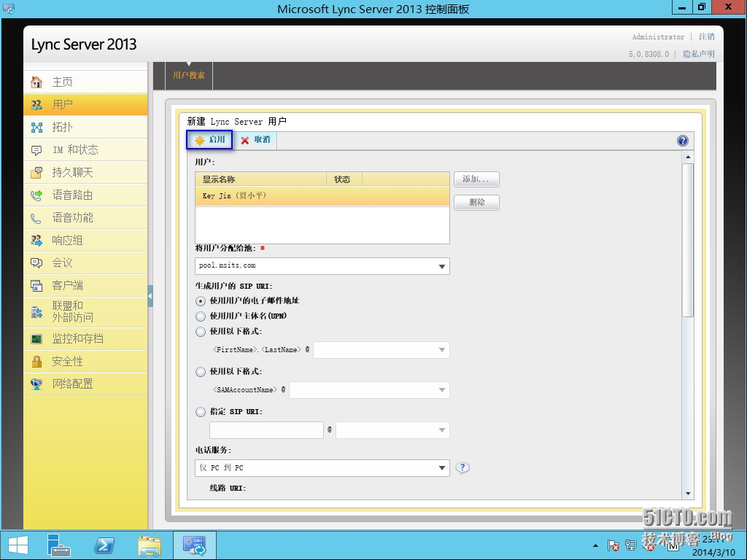Click the 语音路由 voice routing icon
The image size is (747, 560).
[36, 195]
